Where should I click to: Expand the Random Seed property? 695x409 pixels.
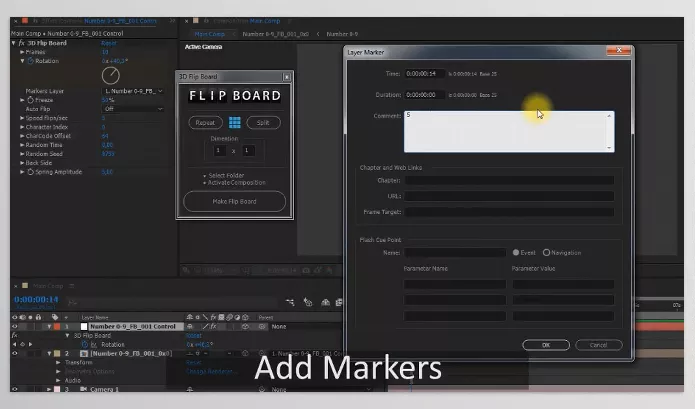coord(22,154)
